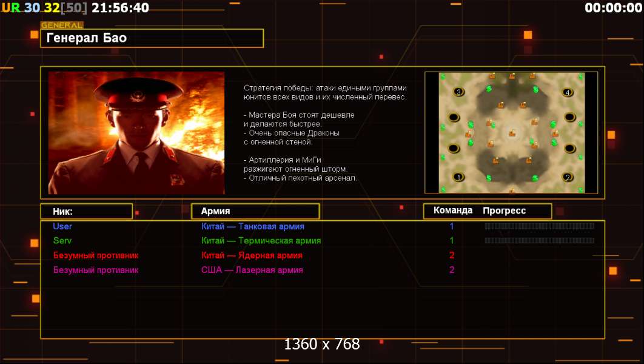Click the blue User player name
Image resolution: width=644 pixels, height=364 pixels.
[x=62, y=226]
